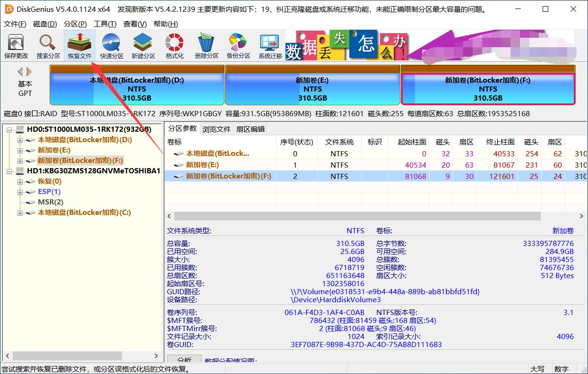Open the 文件(F) menu
The height and width of the screenshot is (374, 588).
[15, 24]
